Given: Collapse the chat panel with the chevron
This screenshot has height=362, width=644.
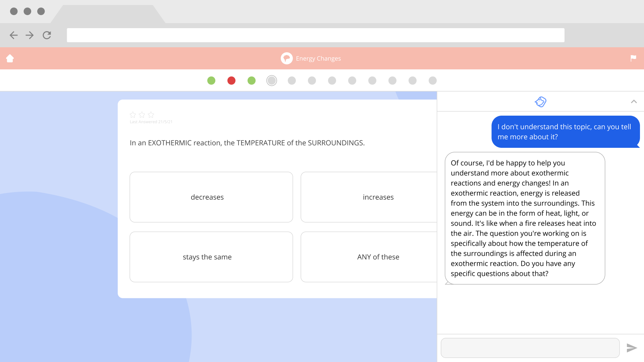Looking at the screenshot, I should click(634, 102).
